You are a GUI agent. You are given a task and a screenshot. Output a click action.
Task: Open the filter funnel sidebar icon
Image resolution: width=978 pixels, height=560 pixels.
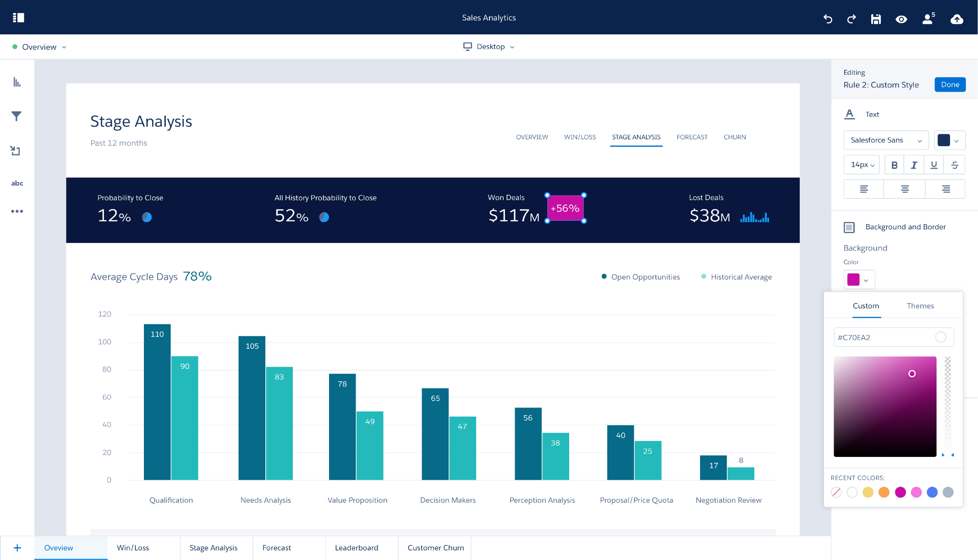[16, 116]
